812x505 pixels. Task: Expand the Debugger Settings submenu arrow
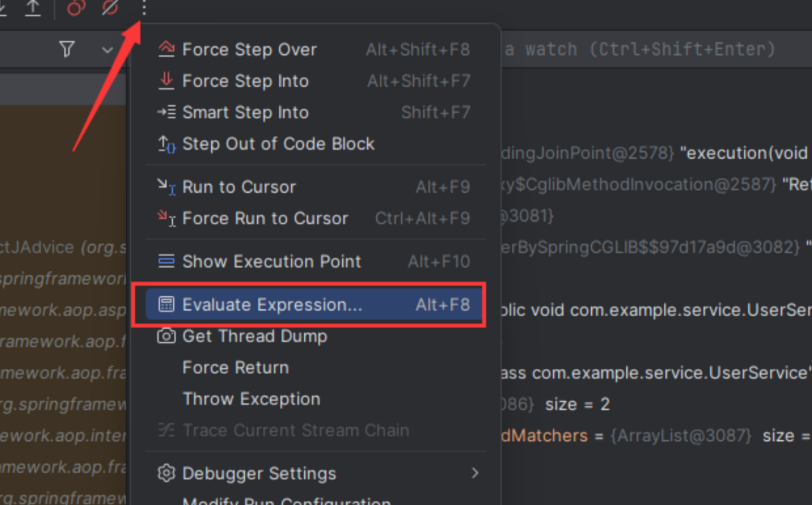[x=475, y=473]
